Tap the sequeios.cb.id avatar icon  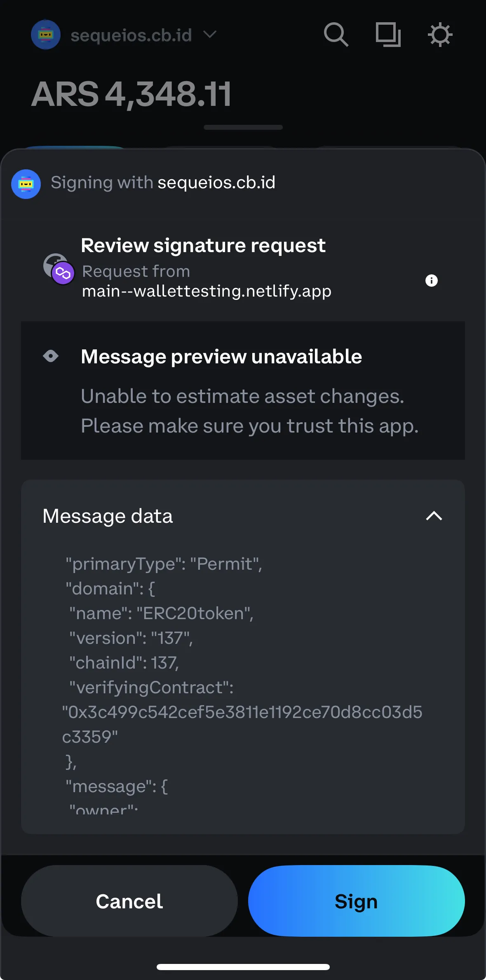pyautogui.click(x=45, y=35)
